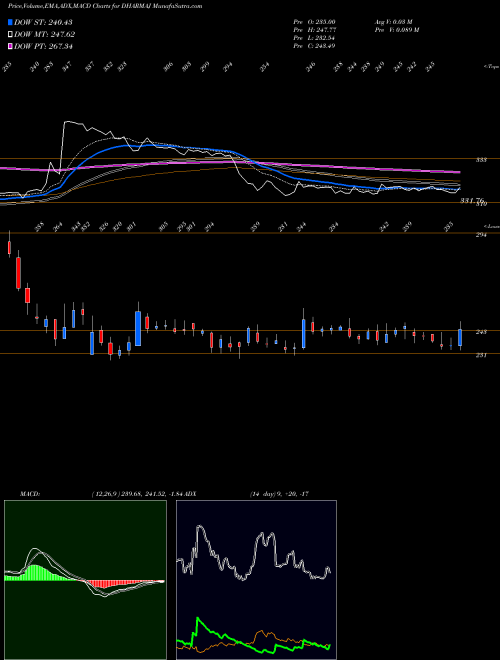This screenshot has width=500, height=660.
Task: Click the first red candlestick at far left
Action: pyautogui.click(x=9, y=246)
